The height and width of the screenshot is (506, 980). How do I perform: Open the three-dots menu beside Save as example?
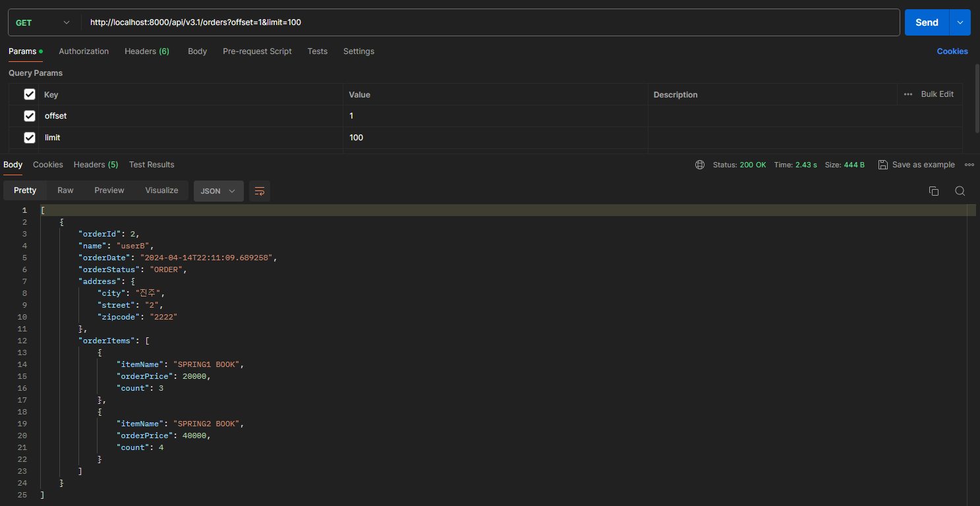coord(969,165)
